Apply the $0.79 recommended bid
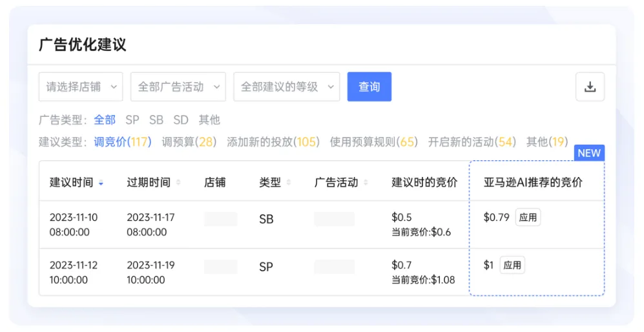The height and width of the screenshot is (332, 644). (528, 218)
